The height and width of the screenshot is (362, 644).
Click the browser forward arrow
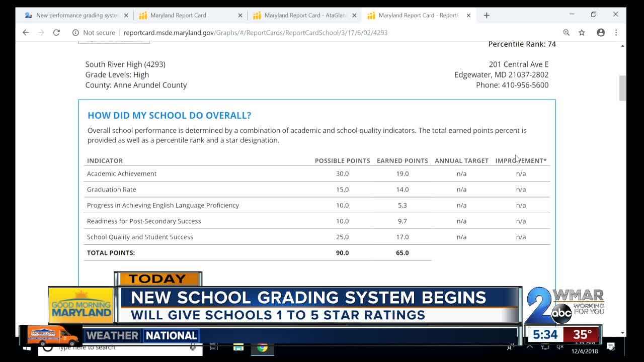click(x=41, y=32)
